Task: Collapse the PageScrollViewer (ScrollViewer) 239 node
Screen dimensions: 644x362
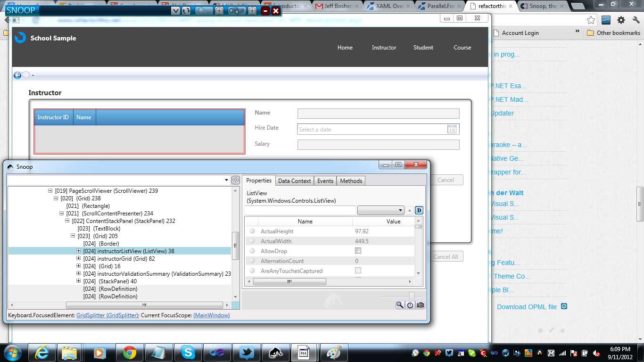Action: (x=50, y=191)
